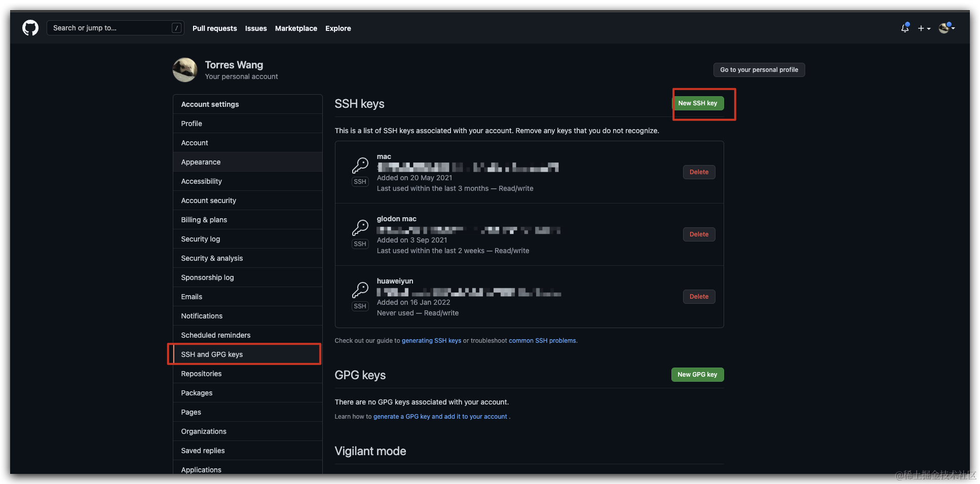Screen dimensions: 980x484
Task: Open Security & analysis settings
Action: tap(247, 258)
